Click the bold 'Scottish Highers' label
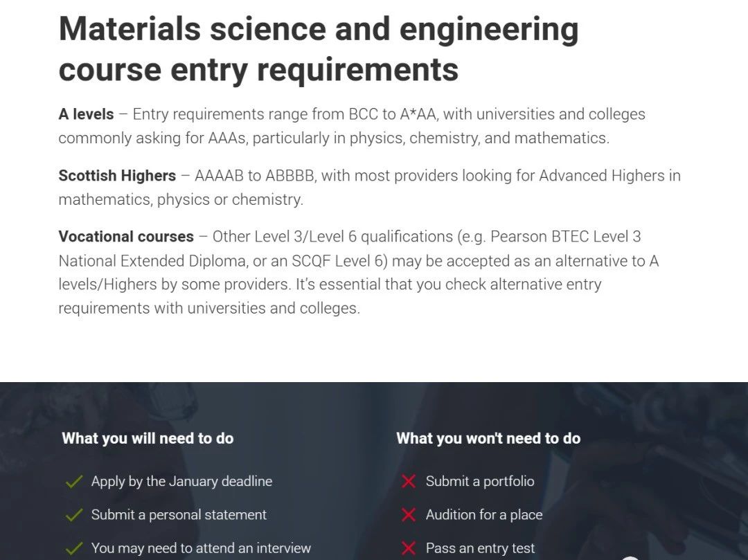Viewport: 748px width, 560px height. pos(117,176)
